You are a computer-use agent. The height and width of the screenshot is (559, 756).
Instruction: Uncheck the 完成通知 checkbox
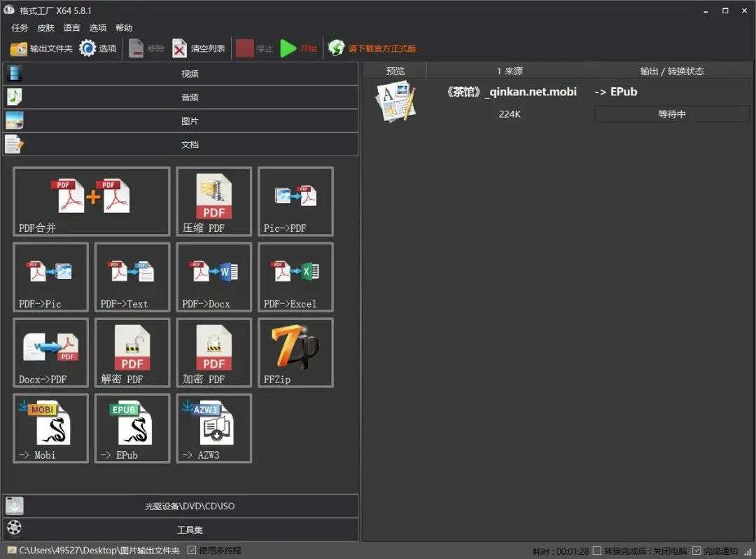[x=696, y=551]
